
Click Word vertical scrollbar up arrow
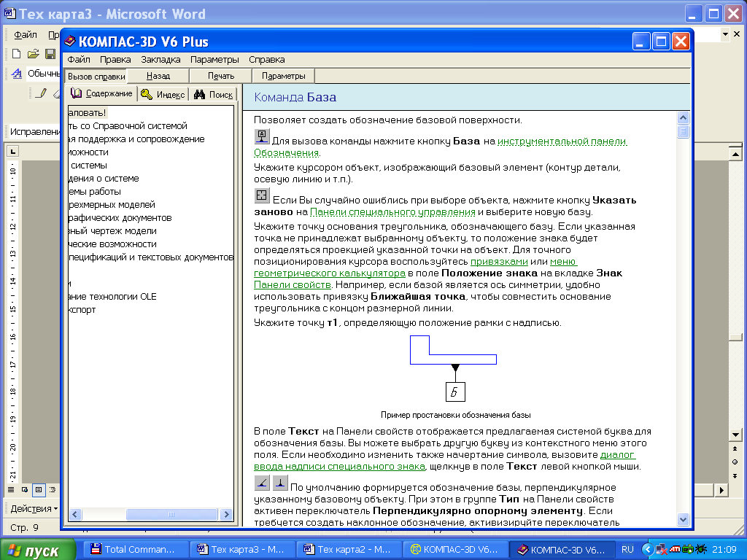pos(735,154)
